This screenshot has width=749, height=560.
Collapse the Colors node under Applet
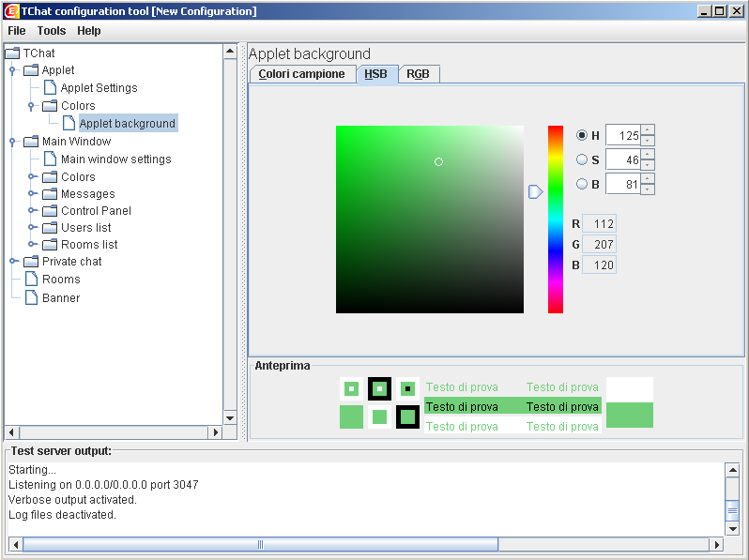31,105
